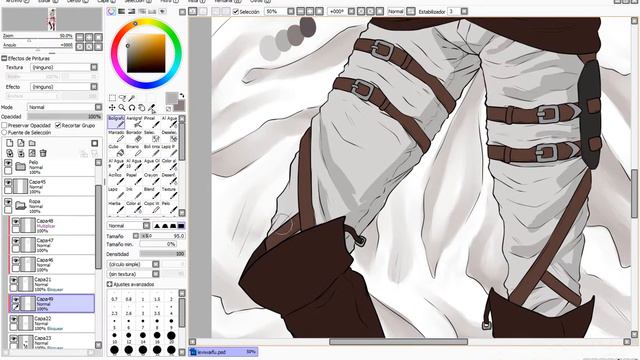Expand Ajustes avanzados brush settings

(109, 284)
